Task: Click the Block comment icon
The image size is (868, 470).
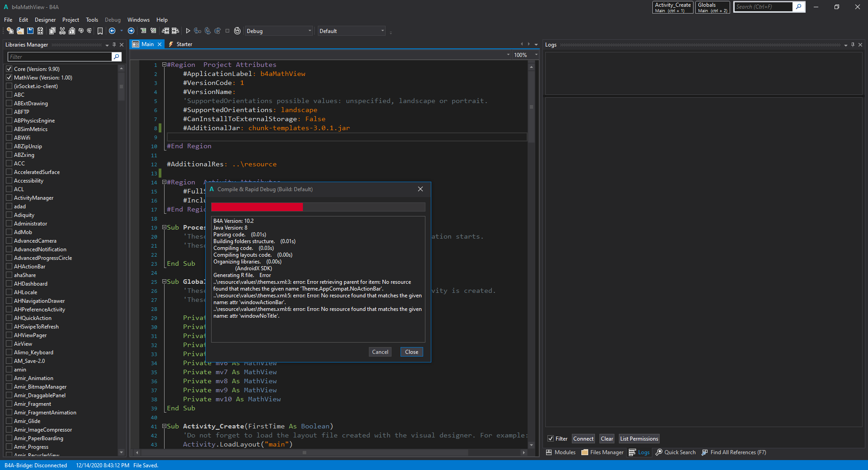Action: [143, 31]
